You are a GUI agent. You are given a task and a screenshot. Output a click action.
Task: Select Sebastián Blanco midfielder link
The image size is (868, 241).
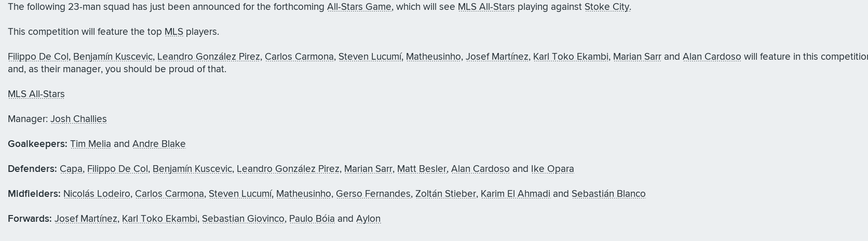[x=608, y=194]
